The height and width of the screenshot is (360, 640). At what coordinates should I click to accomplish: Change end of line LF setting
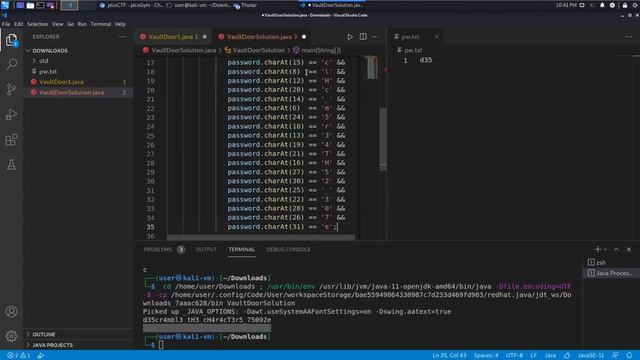[533, 356]
